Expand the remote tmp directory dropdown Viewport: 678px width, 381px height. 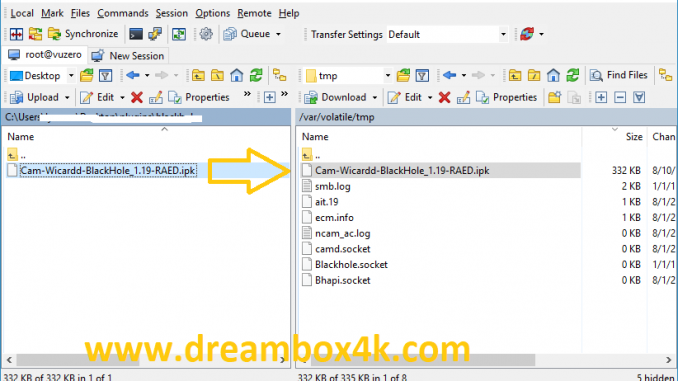[387, 76]
